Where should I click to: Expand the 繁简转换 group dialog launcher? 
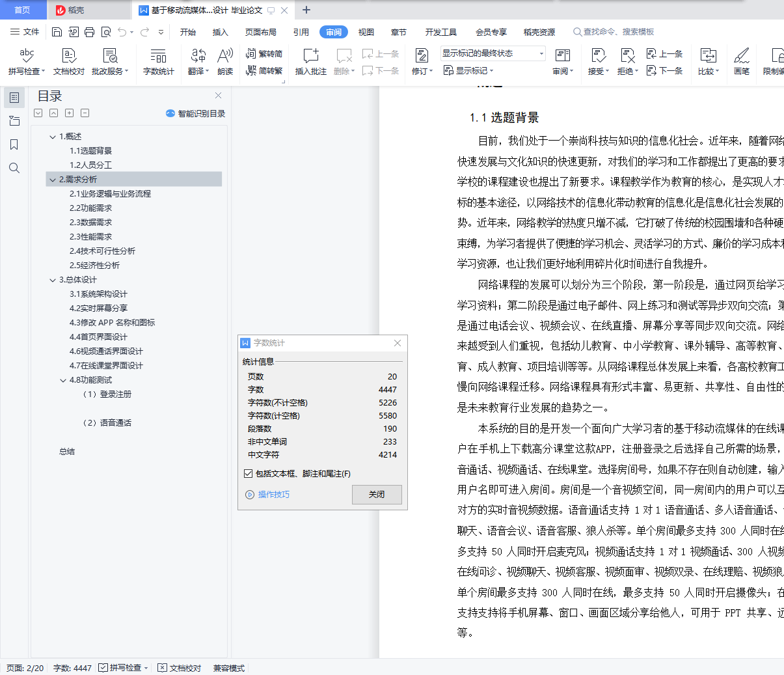(x=284, y=81)
